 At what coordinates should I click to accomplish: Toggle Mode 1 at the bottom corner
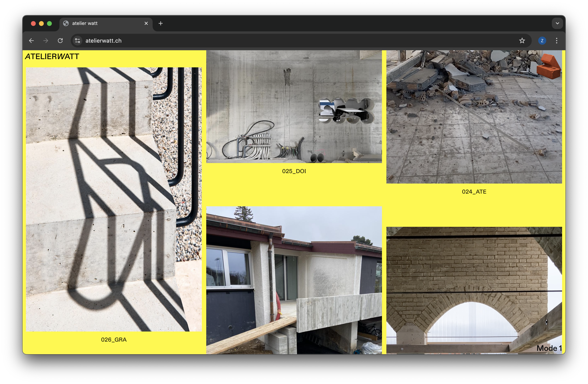[x=549, y=348]
